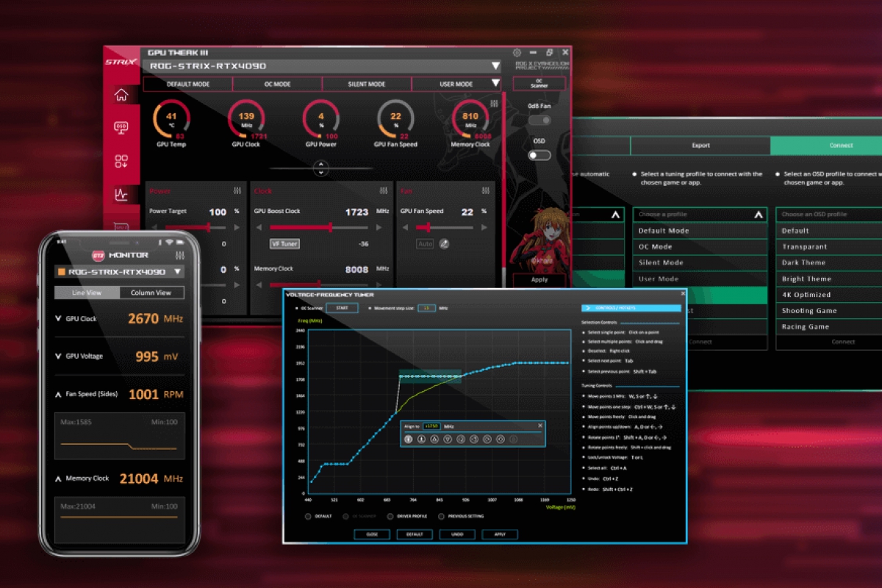The image size is (882, 588).
Task: Switch to OC MODE tab
Action: click(x=277, y=84)
